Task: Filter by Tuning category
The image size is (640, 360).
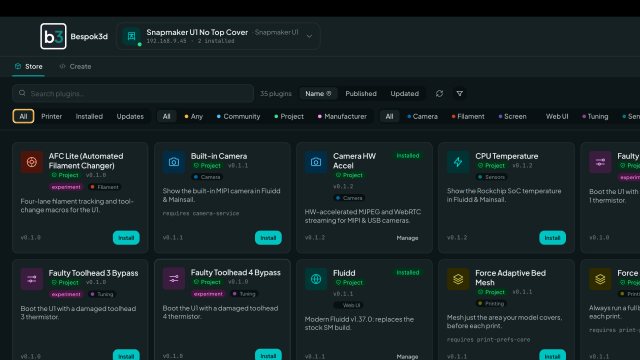Action: point(595,116)
